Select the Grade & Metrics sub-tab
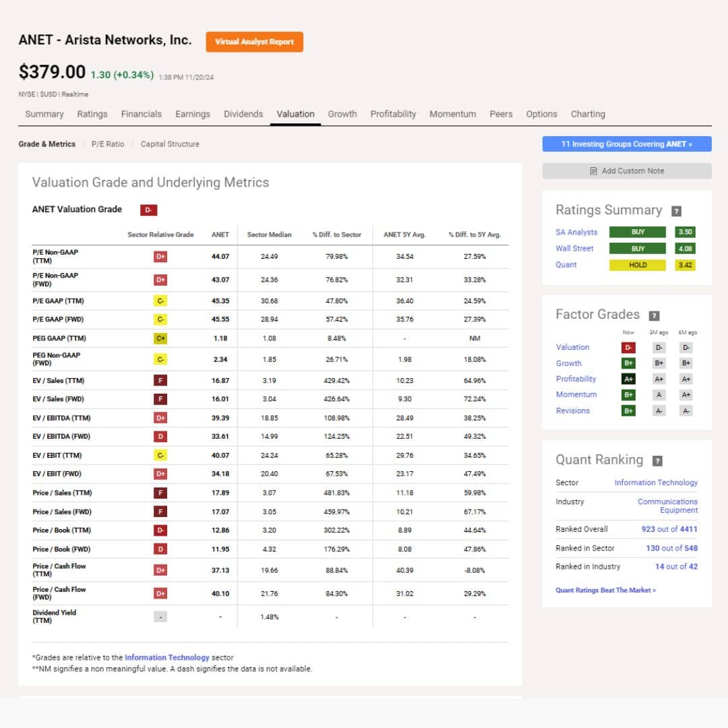The image size is (728, 728). pyautogui.click(x=47, y=144)
